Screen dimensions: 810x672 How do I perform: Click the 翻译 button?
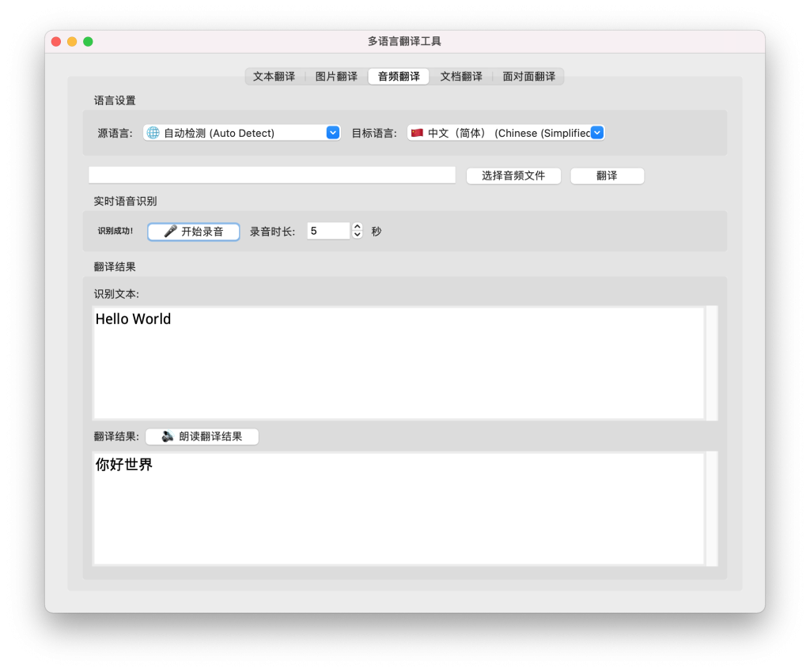(x=607, y=176)
